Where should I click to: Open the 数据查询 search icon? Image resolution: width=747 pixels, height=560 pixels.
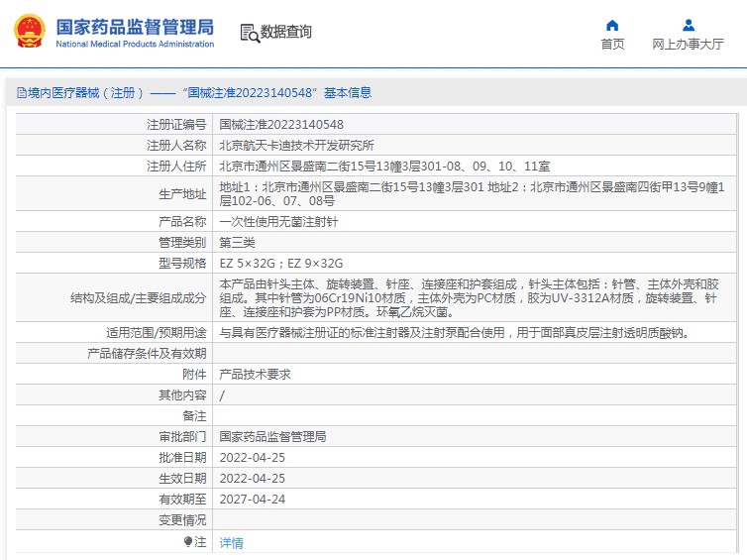(x=250, y=33)
